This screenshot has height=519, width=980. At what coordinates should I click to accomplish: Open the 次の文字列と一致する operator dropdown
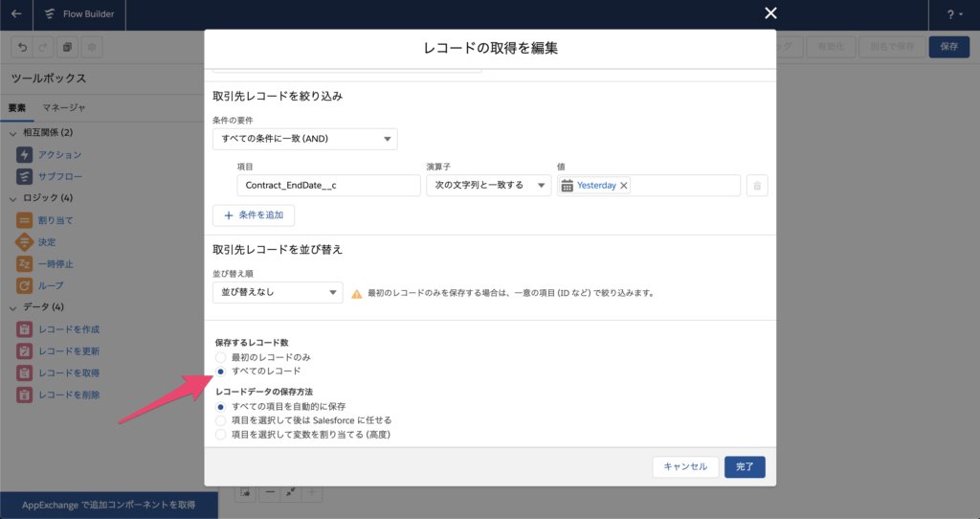[x=489, y=186]
